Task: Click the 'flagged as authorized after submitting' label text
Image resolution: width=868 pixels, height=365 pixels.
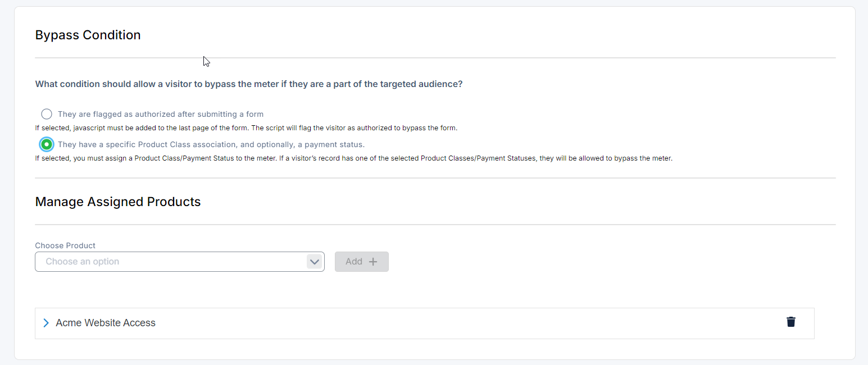Action: tap(161, 114)
